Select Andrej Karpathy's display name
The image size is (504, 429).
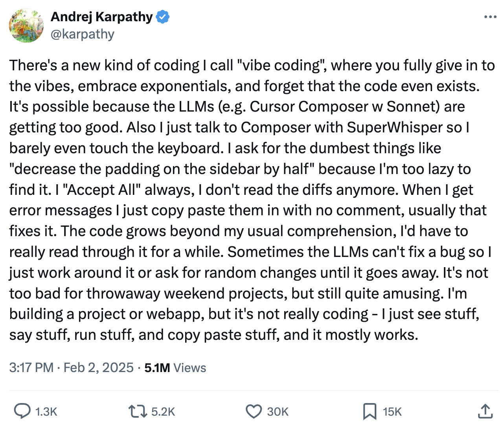point(102,16)
